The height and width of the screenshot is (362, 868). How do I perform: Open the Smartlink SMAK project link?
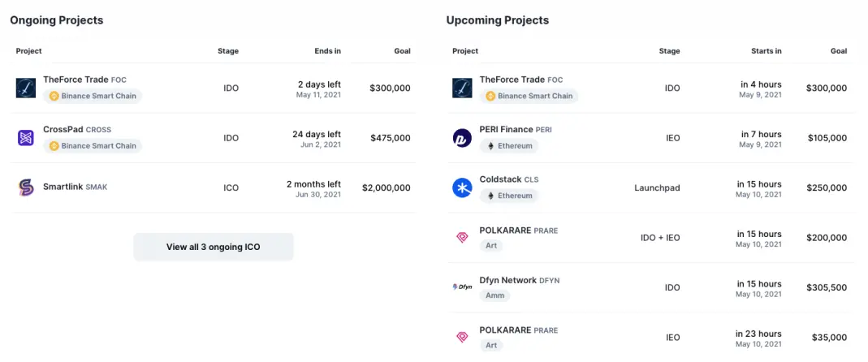point(76,187)
